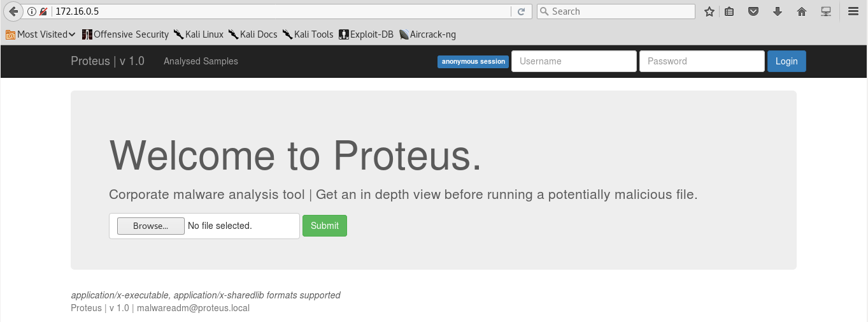The height and width of the screenshot is (322, 868).
Task: Reload the page with refresh icon
Action: tap(521, 11)
